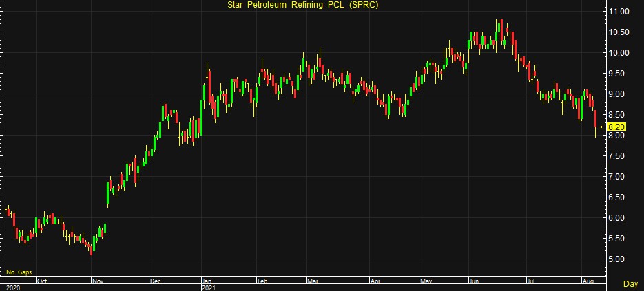Click the Mar label on time axis

(x=311, y=281)
